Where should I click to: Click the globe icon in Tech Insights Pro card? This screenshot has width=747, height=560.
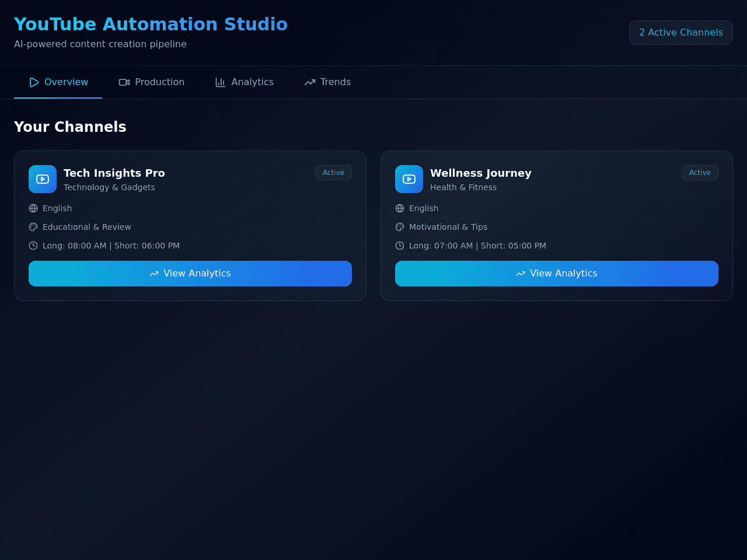[x=33, y=208]
